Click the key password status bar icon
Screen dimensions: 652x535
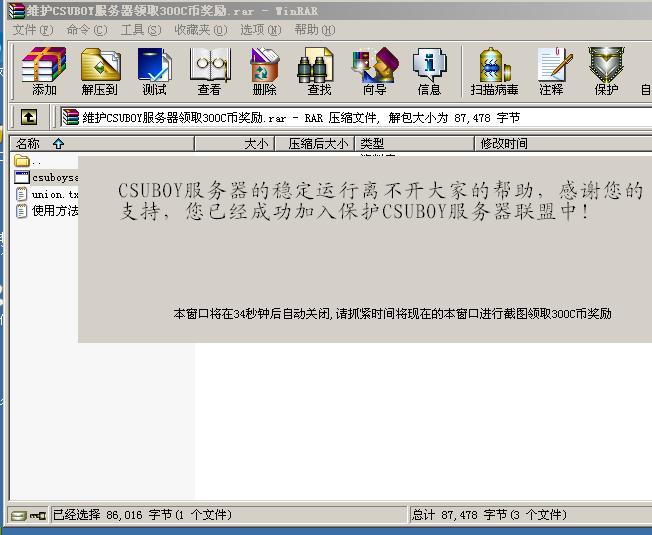[38, 516]
